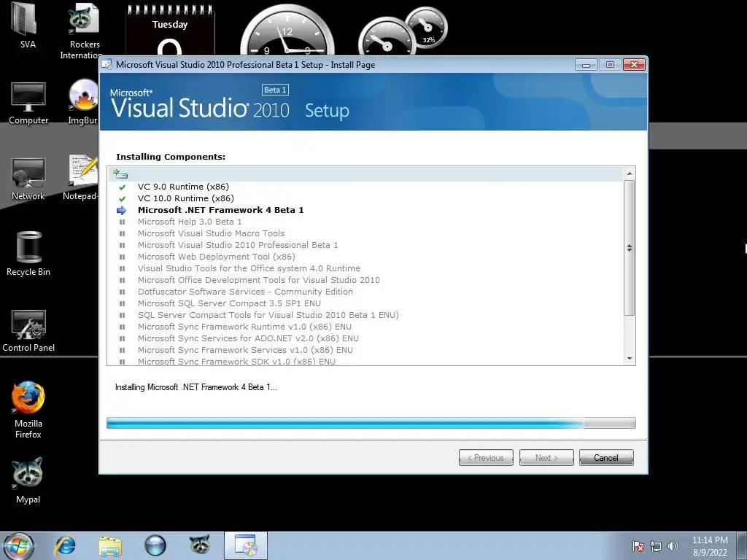747x560 pixels.
Task: Click the green check beside VC 9.0 Runtime
Action: tap(122, 187)
